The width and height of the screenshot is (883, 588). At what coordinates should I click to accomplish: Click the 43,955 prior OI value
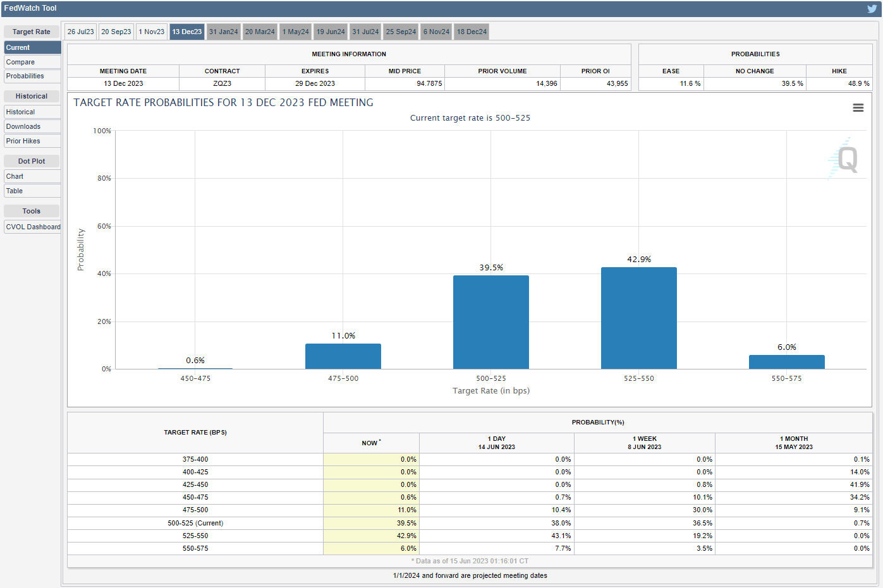point(618,83)
